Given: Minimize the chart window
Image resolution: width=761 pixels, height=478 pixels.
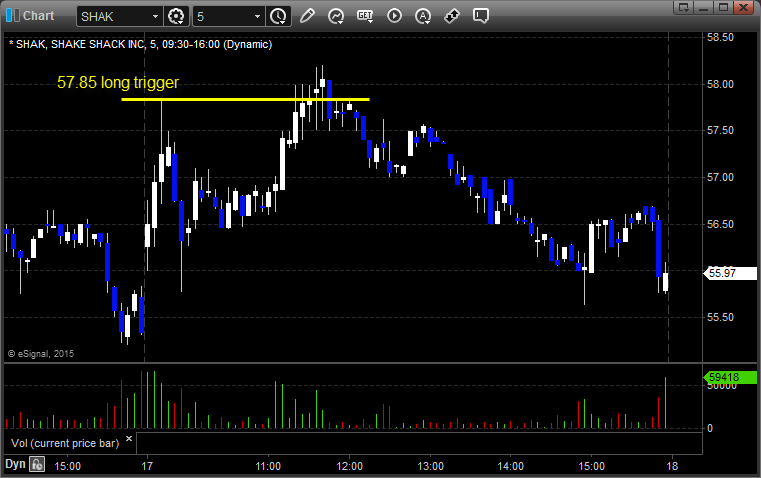Looking at the screenshot, I should point(704,7).
